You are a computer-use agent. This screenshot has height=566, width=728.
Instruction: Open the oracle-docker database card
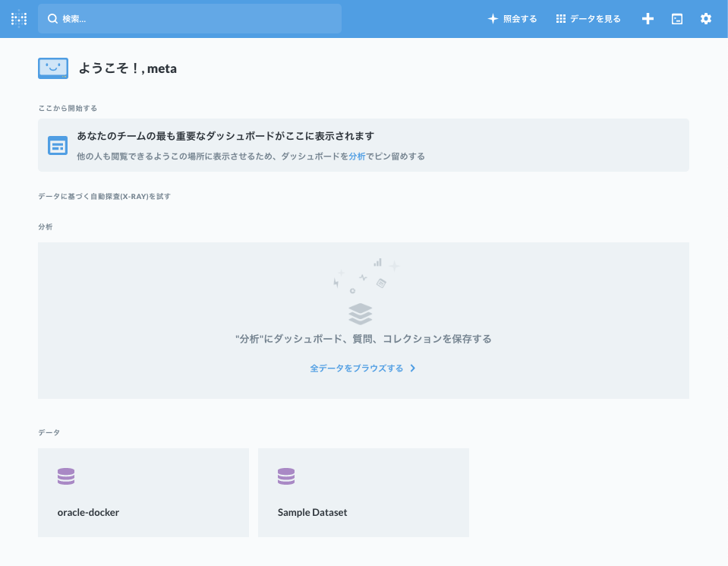click(143, 492)
